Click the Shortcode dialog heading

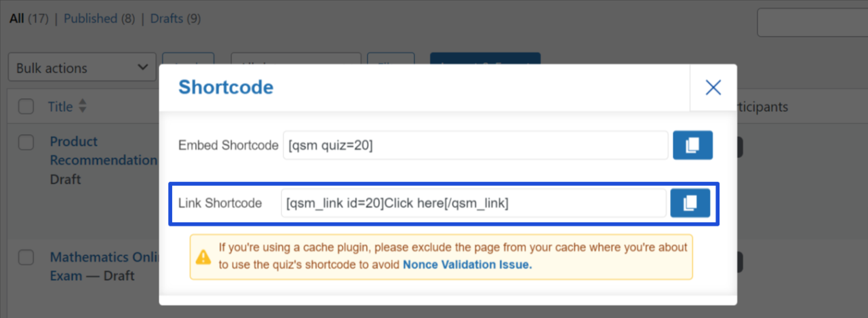tap(226, 87)
